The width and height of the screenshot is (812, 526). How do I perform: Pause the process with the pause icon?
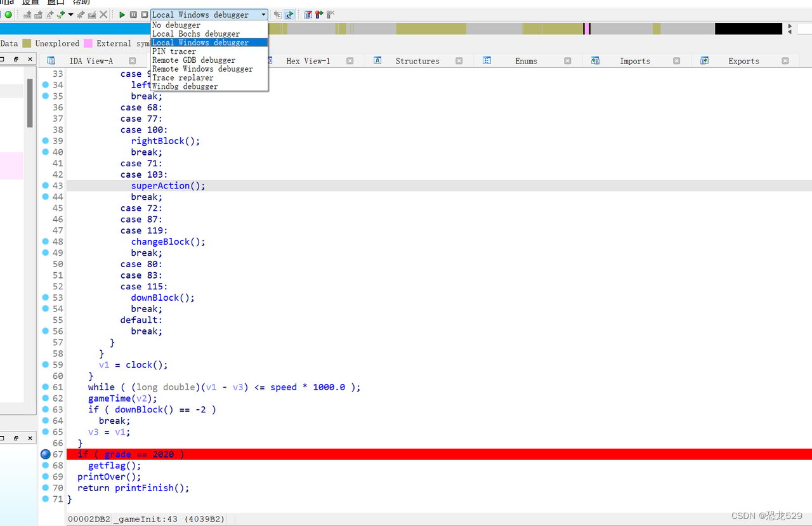[x=133, y=15]
